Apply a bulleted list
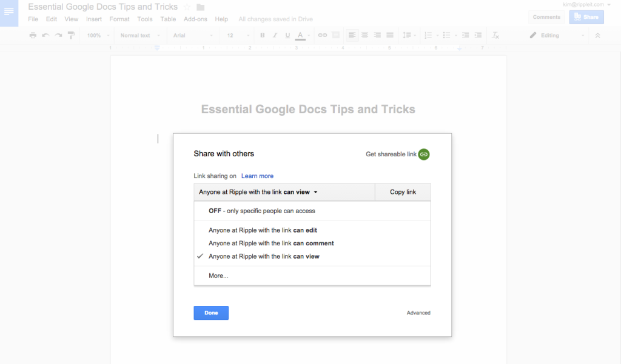 447,35
